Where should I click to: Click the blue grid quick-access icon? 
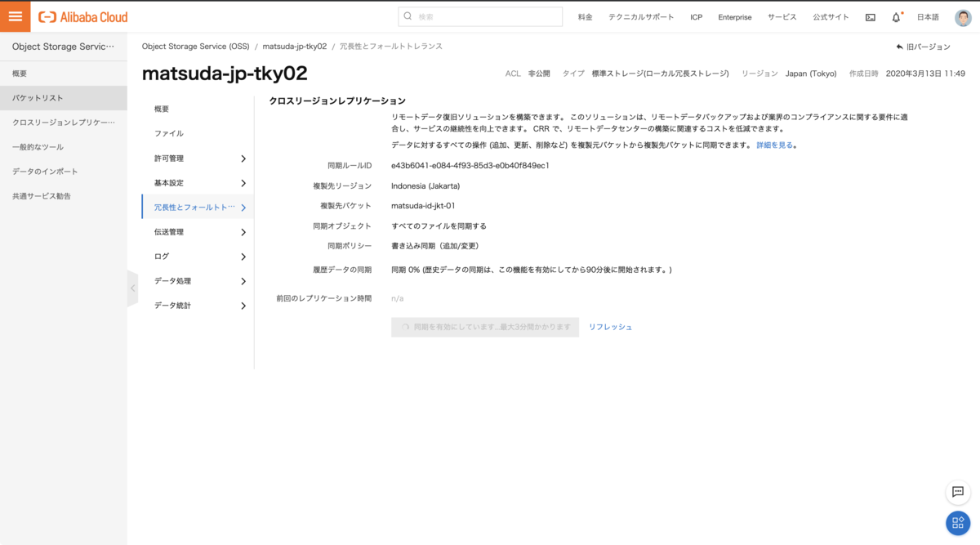[x=957, y=523]
